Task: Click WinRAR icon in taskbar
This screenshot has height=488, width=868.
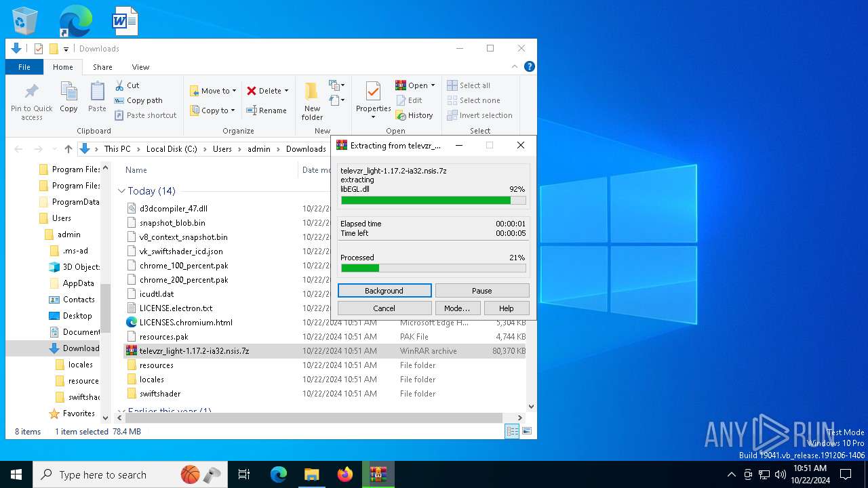Action: point(378,474)
